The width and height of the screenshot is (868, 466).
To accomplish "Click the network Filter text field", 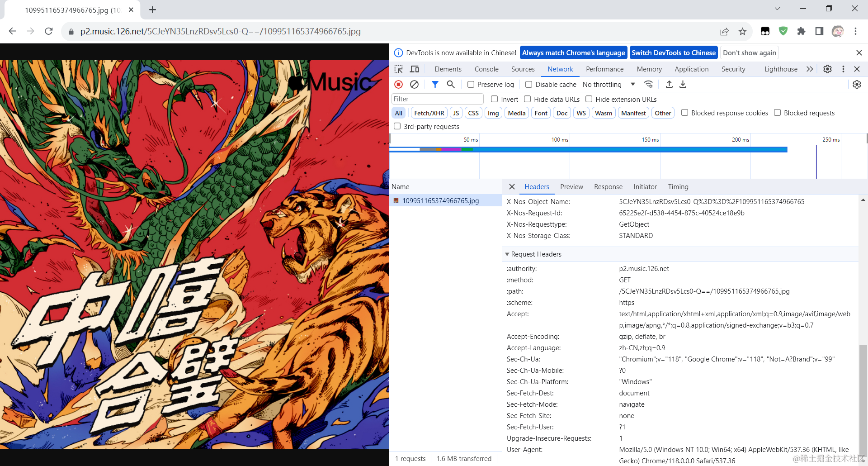I will tap(437, 99).
